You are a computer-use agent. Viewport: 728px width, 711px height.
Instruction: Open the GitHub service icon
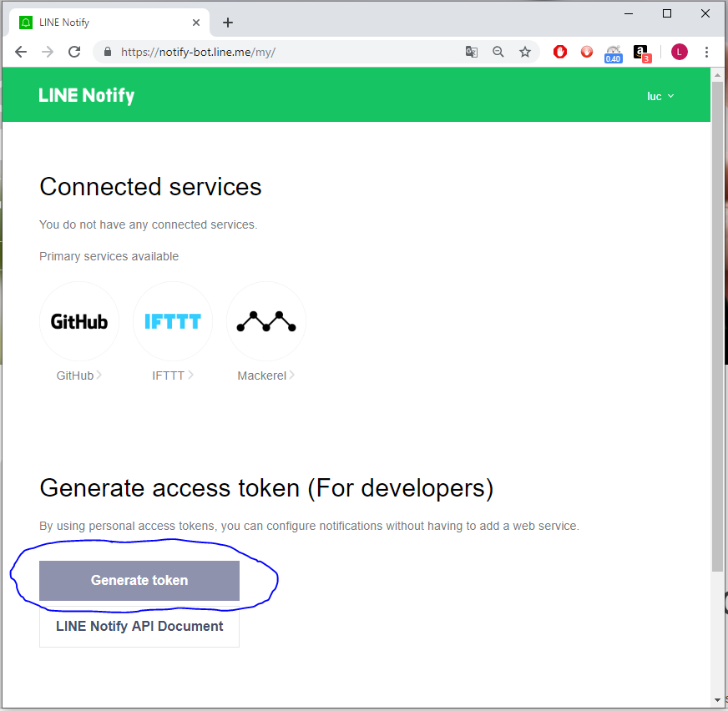coord(79,321)
